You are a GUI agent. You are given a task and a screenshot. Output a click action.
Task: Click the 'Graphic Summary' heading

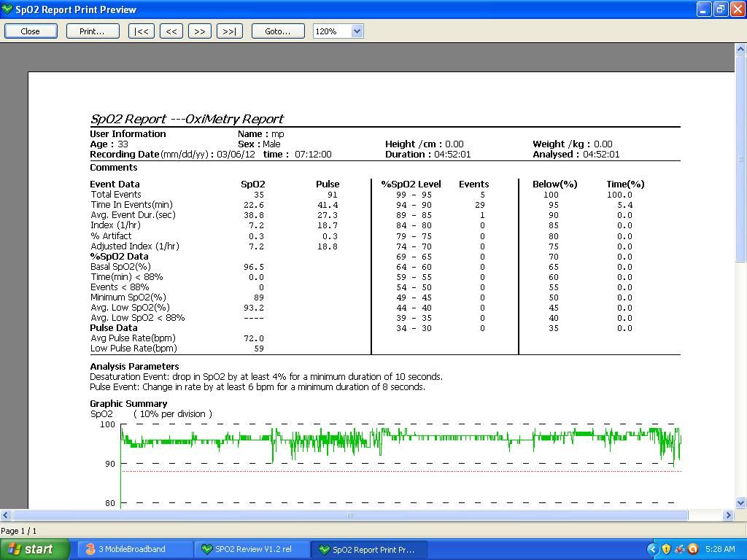click(128, 403)
